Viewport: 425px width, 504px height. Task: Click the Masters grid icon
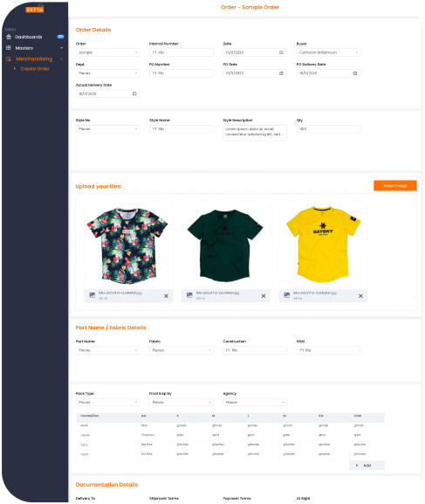pos(9,48)
